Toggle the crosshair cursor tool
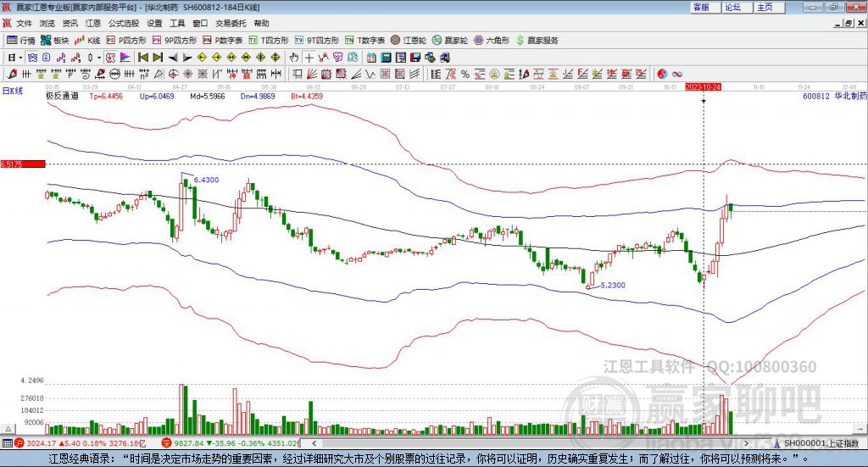868x467 pixels. pos(309,58)
